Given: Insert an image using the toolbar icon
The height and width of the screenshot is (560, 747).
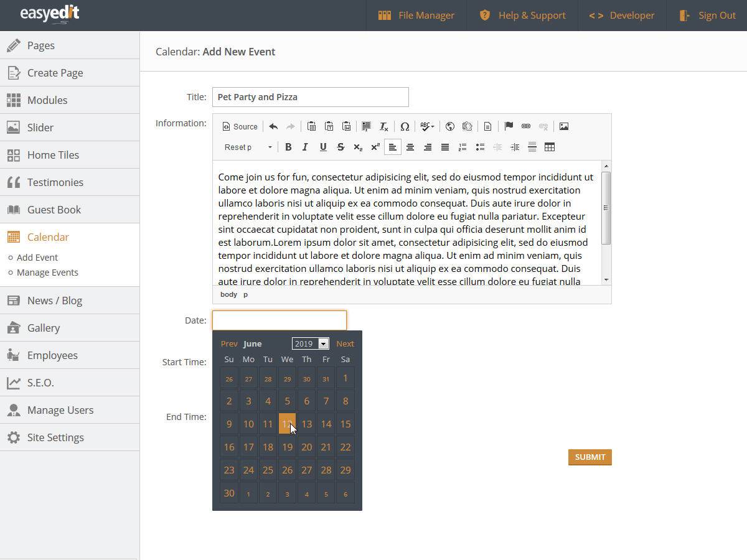Looking at the screenshot, I should tap(563, 126).
